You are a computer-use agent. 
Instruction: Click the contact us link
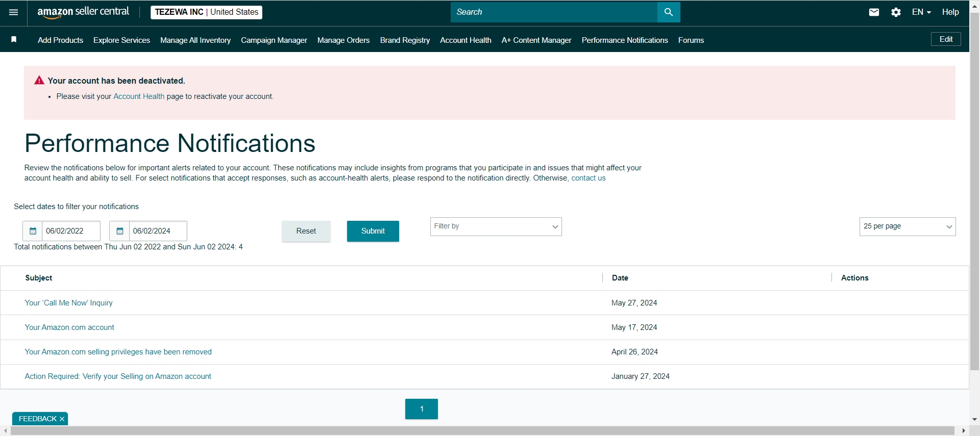tap(589, 178)
